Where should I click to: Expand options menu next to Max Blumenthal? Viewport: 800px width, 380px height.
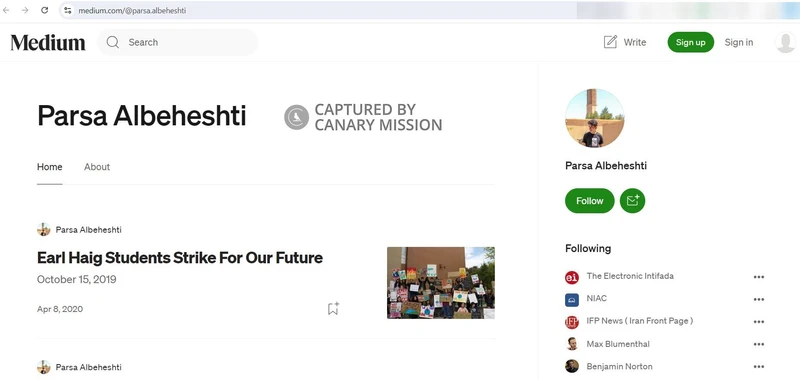[x=759, y=344]
